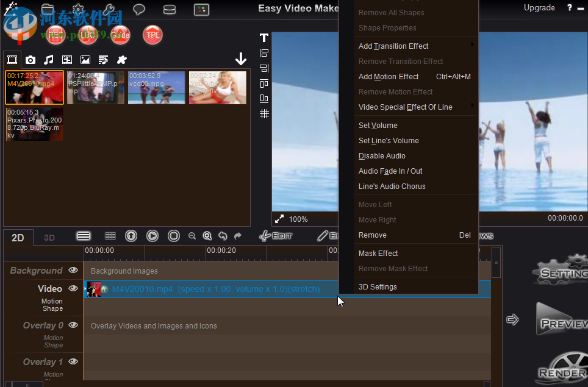This screenshot has height=387, width=588.
Task: Select the text tool T icon
Action: pyautogui.click(x=264, y=37)
